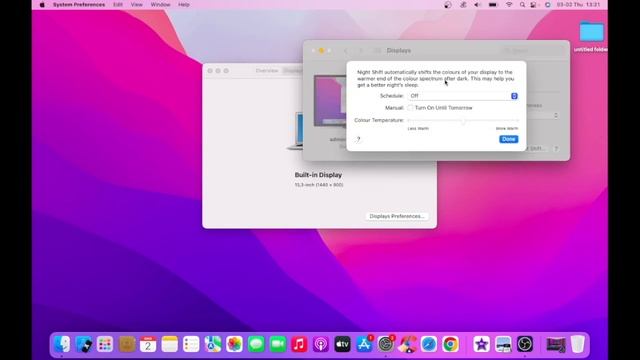Open App Store from the Dock

coord(364,344)
